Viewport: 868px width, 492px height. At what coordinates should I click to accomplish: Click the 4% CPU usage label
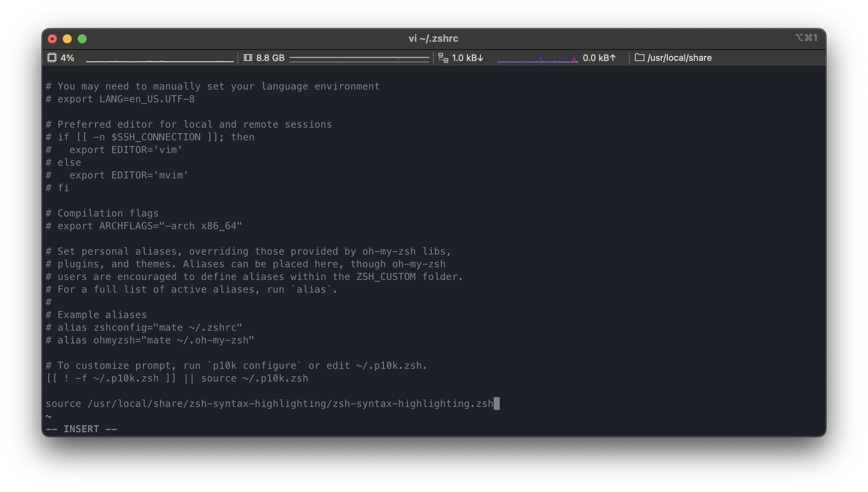[x=67, y=58]
